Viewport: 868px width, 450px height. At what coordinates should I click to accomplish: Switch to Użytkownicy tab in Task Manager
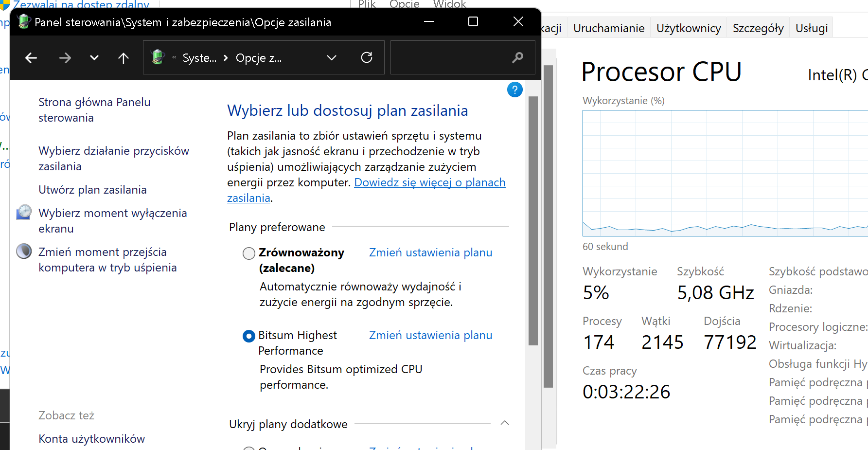(689, 28)
